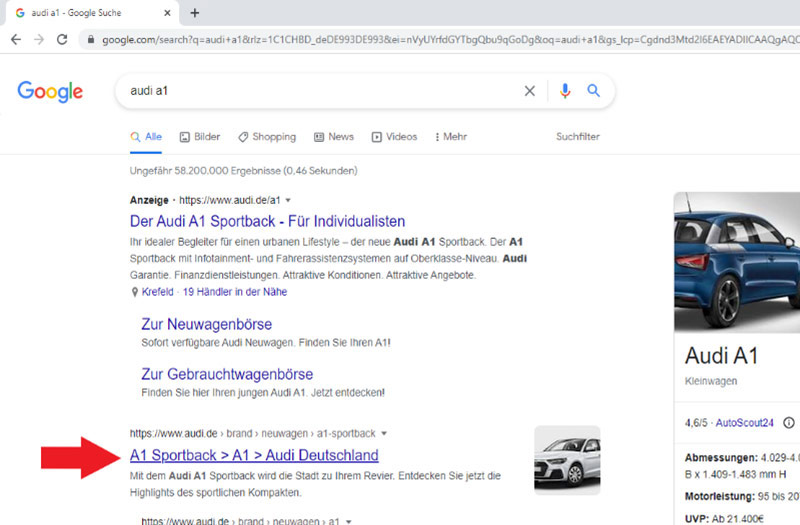
Task: Click the address bar URL
Action: 449,39
